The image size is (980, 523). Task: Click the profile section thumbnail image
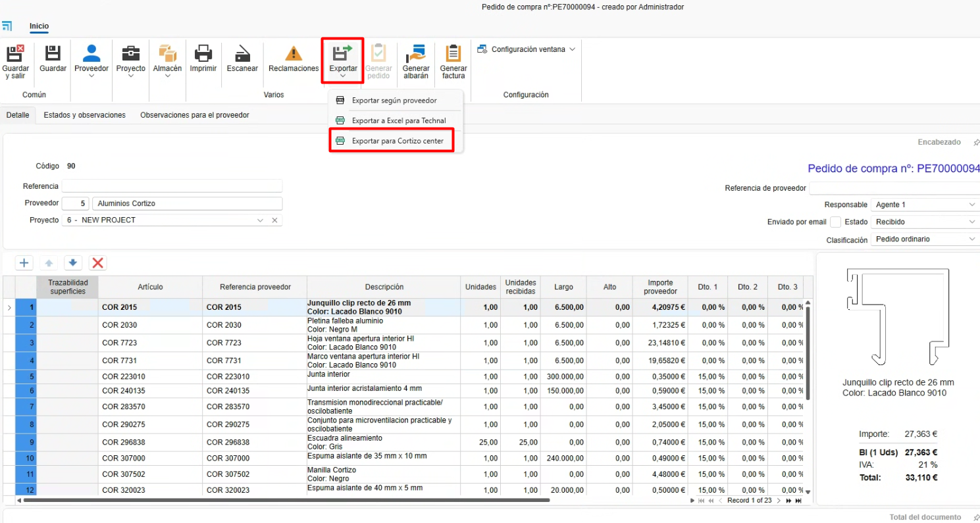pyautogui.click(x=898, y=316)
